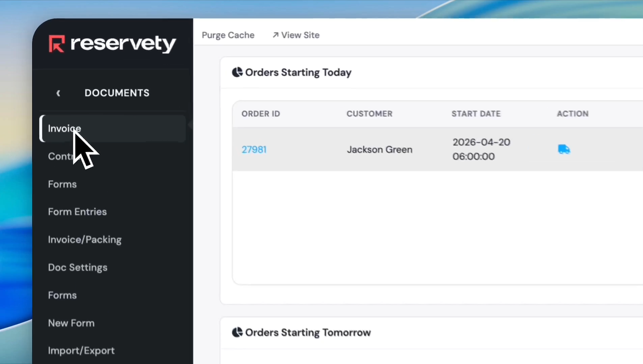Click the pie chart icon beside Orders Starting Today
Screen dimensions: 643x364
tap(237, 72)
